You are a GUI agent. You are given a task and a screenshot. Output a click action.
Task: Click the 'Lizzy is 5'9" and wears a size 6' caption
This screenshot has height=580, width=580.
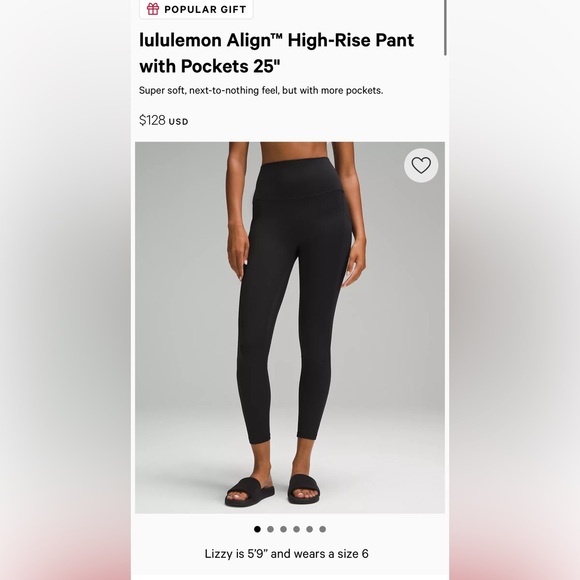[x=287, y=554]
